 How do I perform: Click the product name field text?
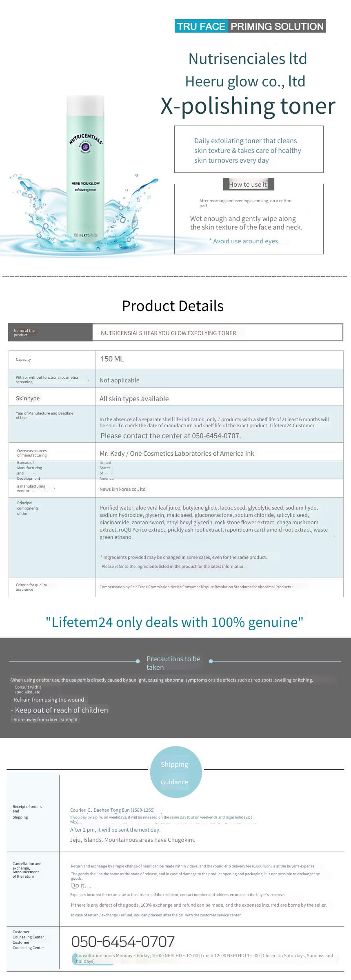pos(169,333)
